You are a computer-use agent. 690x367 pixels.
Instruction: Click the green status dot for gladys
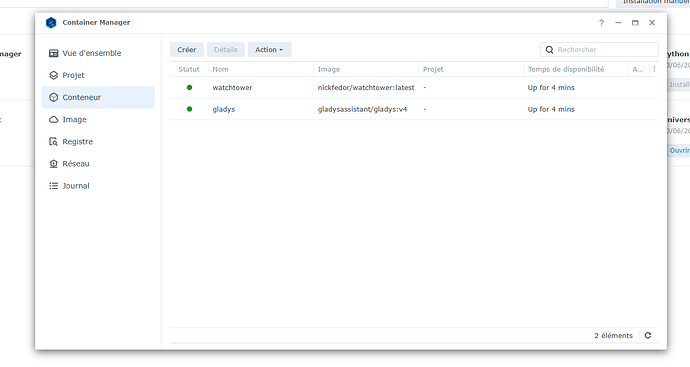point(190,109)
